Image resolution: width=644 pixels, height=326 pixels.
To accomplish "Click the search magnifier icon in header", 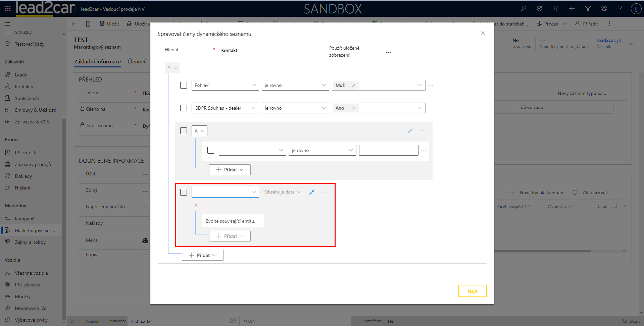I will click(x=523, y=9).
